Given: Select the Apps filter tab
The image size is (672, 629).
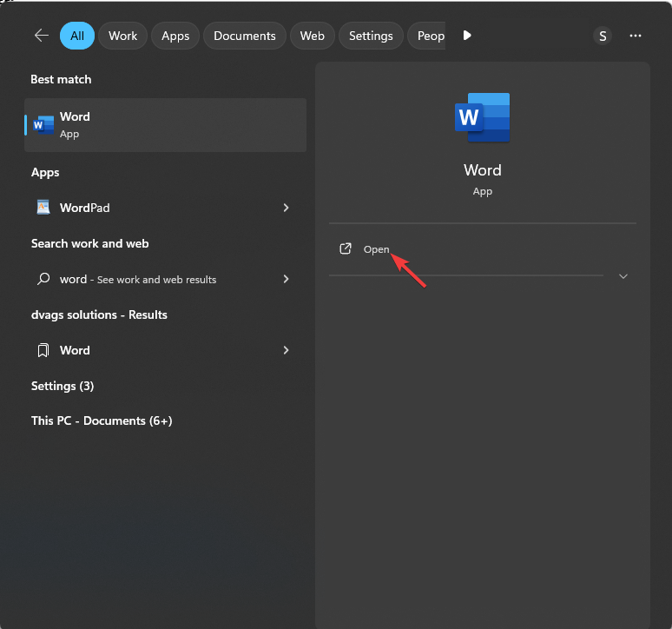Looking at the screenshot, I should click(x=175, y=36).
